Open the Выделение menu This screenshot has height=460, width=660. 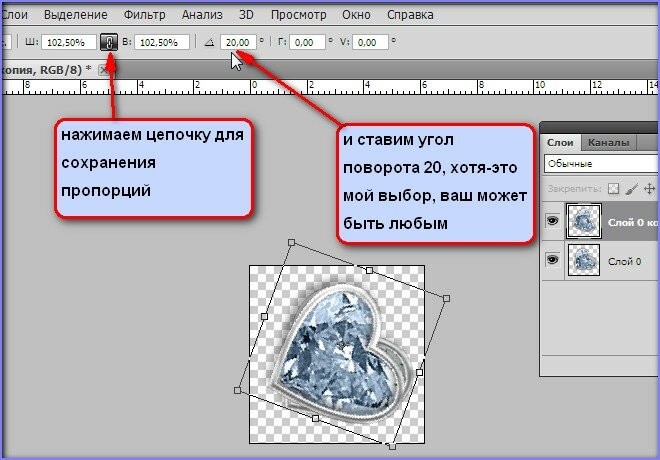76,16
